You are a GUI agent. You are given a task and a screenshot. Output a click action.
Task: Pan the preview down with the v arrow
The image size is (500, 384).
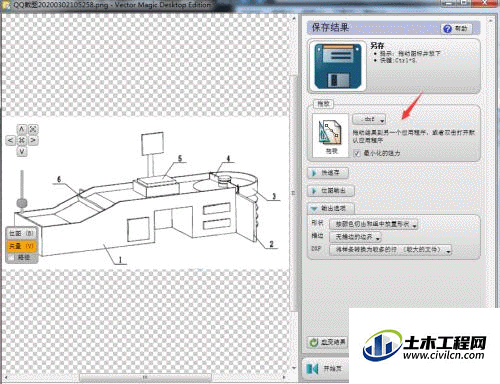pyautogui.click(x=22, y=151)
